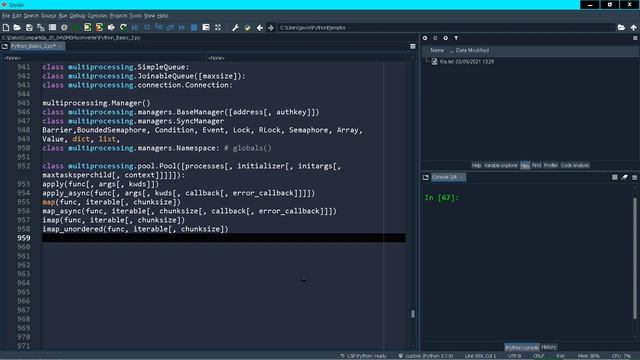Open the right method selector dropdown
This screenshot has width=640, height=360.
308,58
